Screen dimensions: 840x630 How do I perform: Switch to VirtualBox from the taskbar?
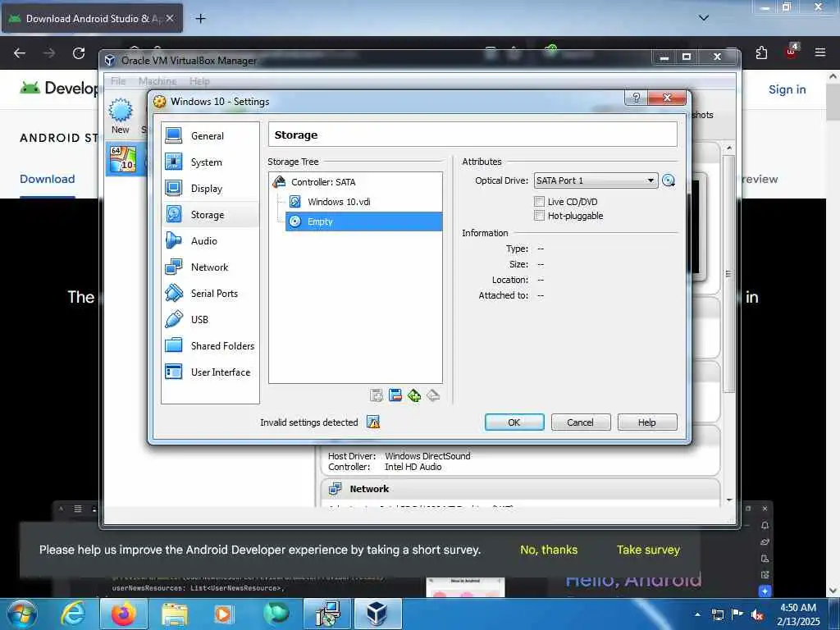(x=377, y=614)
